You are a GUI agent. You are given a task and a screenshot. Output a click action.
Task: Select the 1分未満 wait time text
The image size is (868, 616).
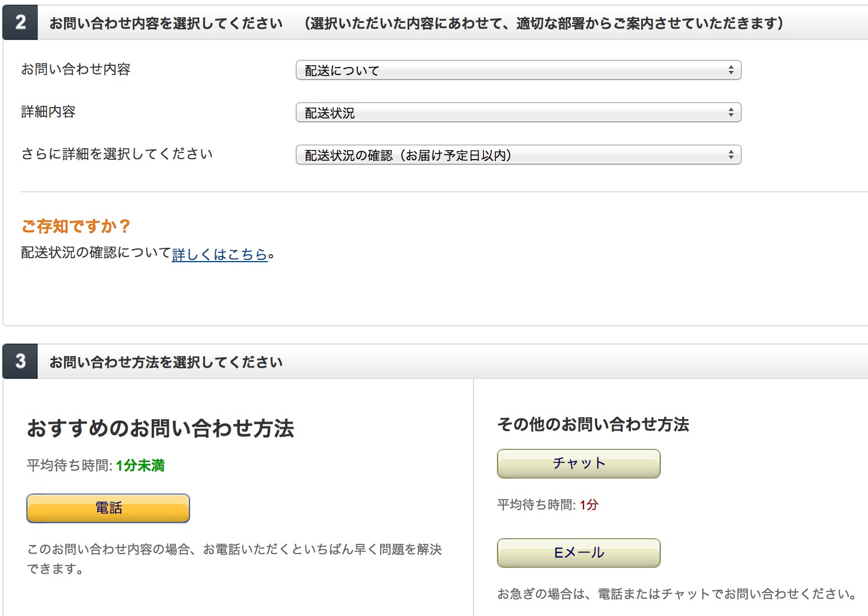click(x=140, y=466)
